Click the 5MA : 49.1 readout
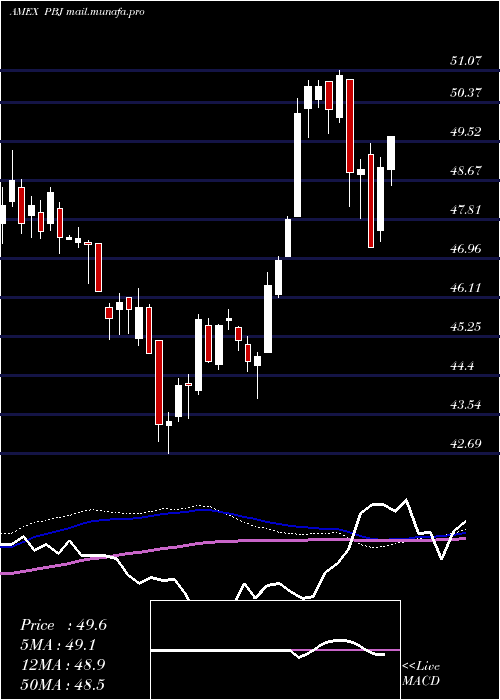 click(x=58, y=645)
